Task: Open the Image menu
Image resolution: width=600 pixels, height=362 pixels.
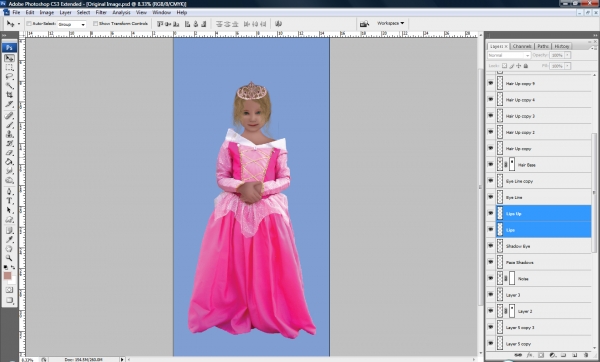Action: 47,13
